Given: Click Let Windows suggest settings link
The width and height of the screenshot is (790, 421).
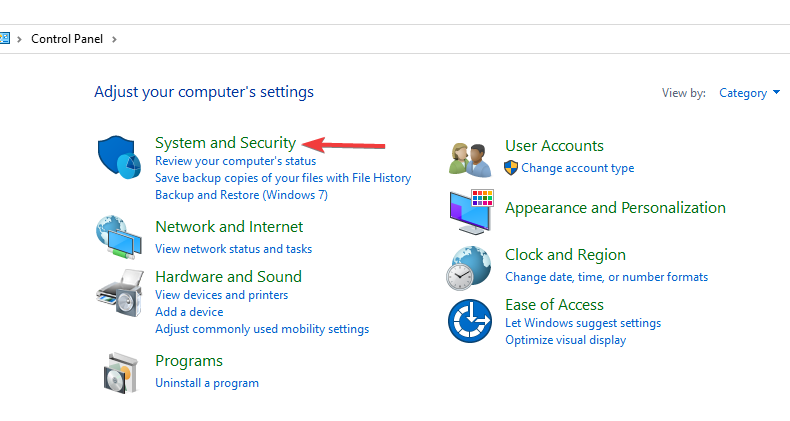Looking at the screenshot, I should point(583,323).
